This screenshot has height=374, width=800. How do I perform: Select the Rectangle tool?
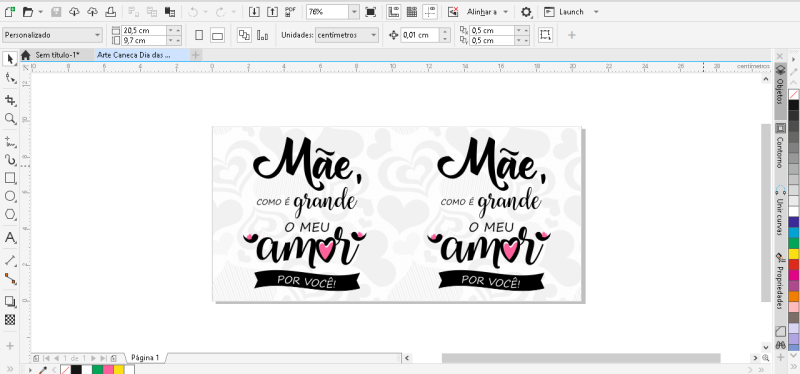[10, 178]
